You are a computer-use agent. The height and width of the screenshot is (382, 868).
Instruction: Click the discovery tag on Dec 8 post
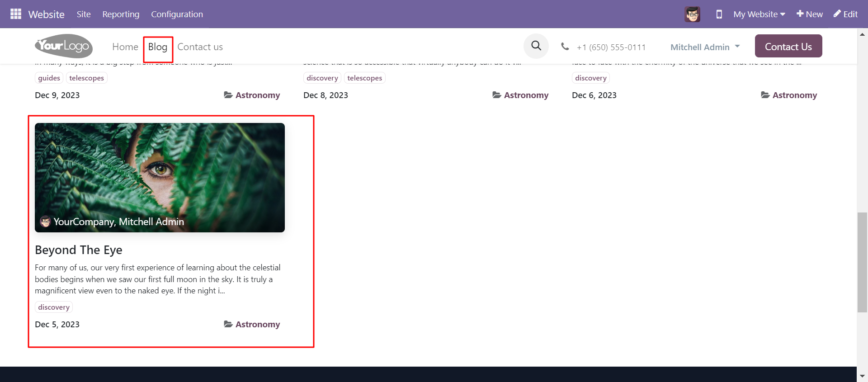[x=322, y=78]
